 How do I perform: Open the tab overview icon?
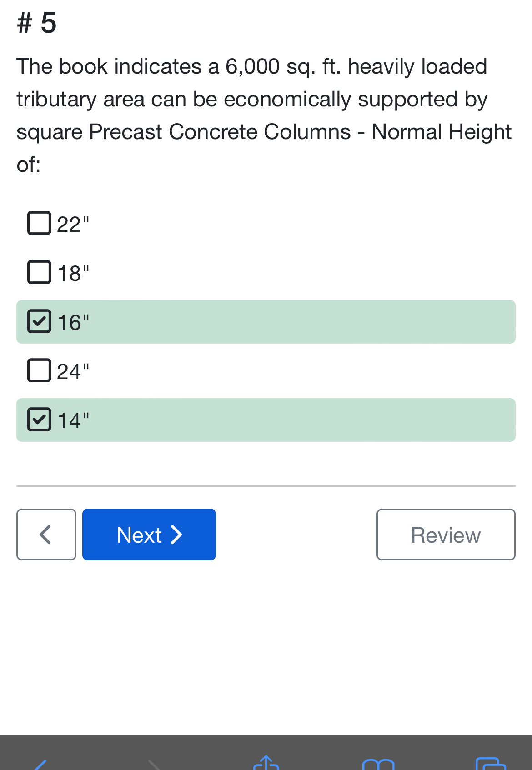point(490,766)
